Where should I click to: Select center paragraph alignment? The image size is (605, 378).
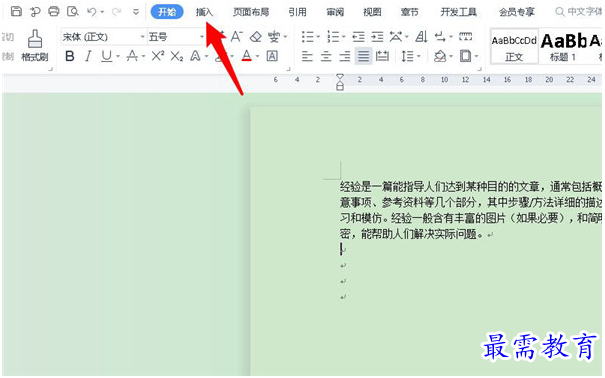click(x=326, y=57)
